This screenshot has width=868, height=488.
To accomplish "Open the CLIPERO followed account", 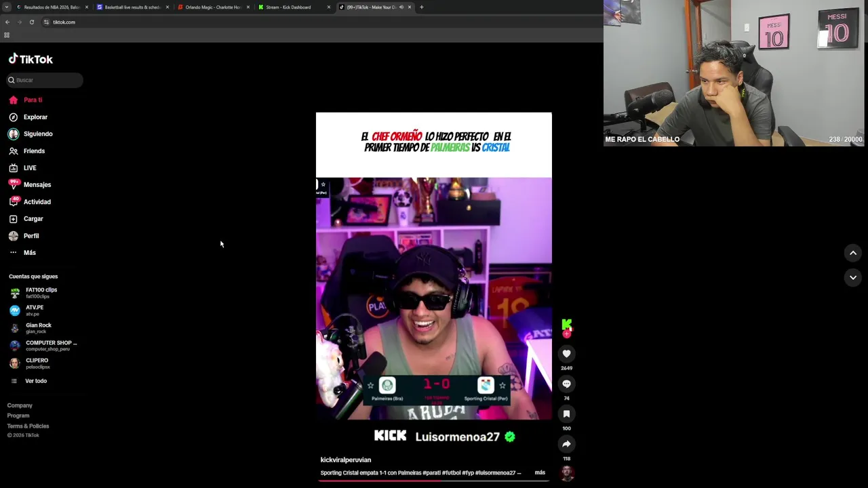I will (30, 363).
